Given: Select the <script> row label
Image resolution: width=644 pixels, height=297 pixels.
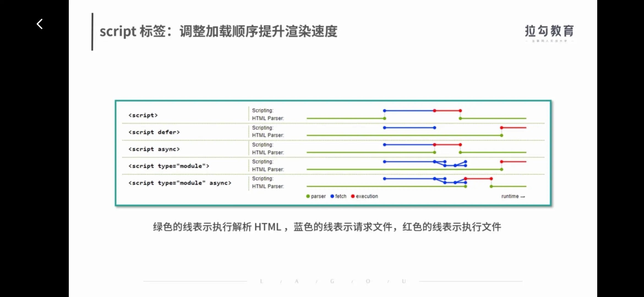Looking at the screenshot, I should 143,115.
